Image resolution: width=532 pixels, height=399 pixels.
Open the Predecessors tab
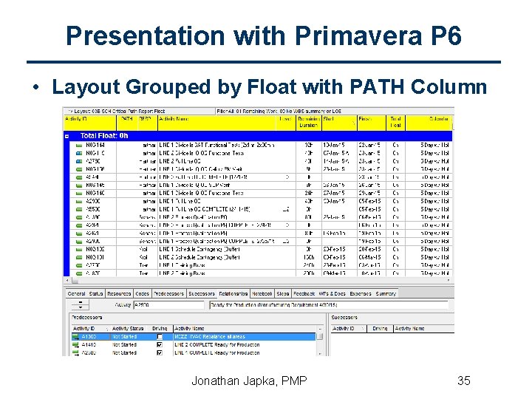point(168,294)
